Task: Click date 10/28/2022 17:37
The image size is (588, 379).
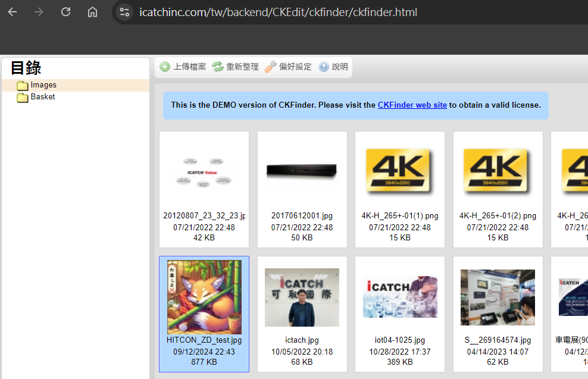Action: tap(400, 352)
